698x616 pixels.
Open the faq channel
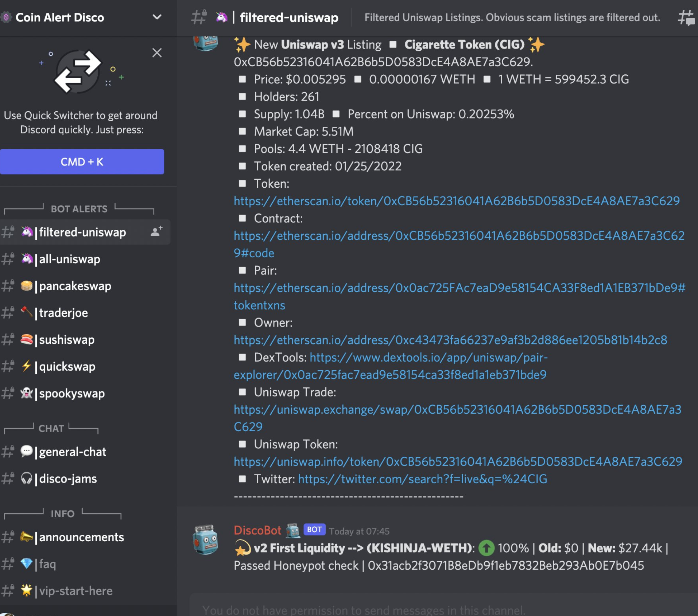click(85, 564)
